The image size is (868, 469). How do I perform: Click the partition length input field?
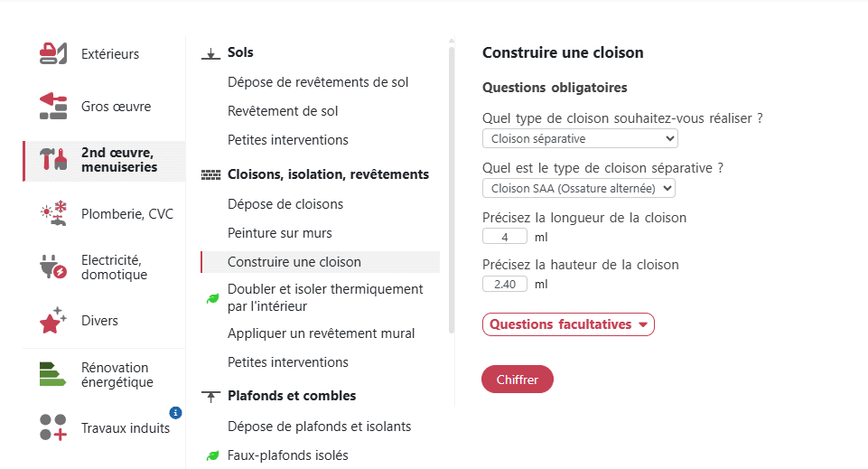505,237
